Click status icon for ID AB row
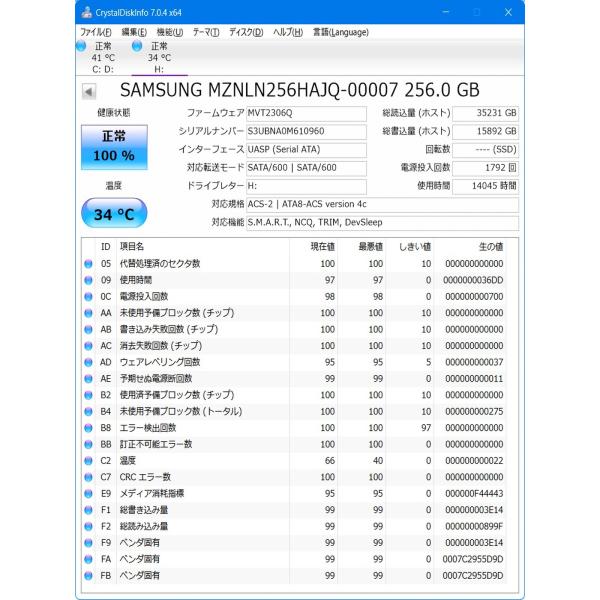This screenshot has width=600, height=600. click(x=88, y=329)
